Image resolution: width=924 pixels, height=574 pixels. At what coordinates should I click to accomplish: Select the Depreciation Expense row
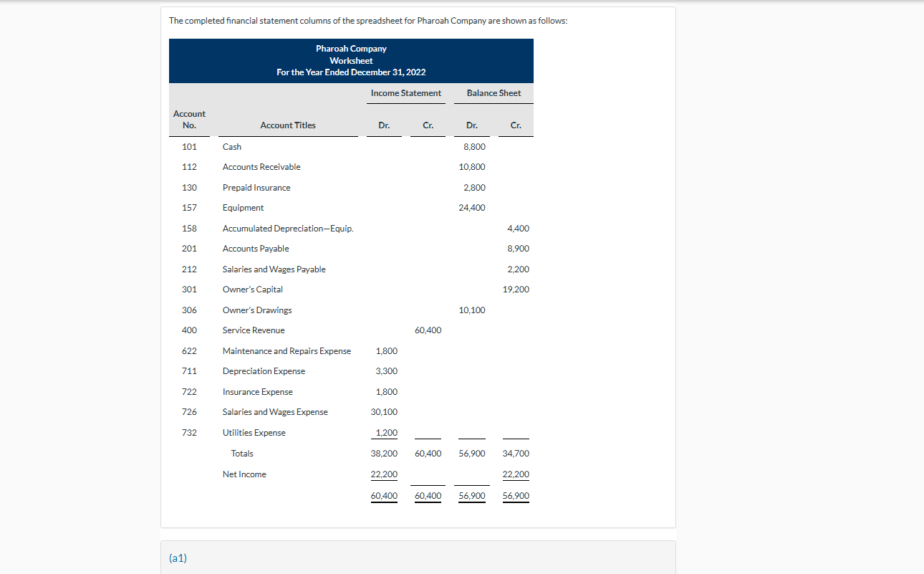264,370
